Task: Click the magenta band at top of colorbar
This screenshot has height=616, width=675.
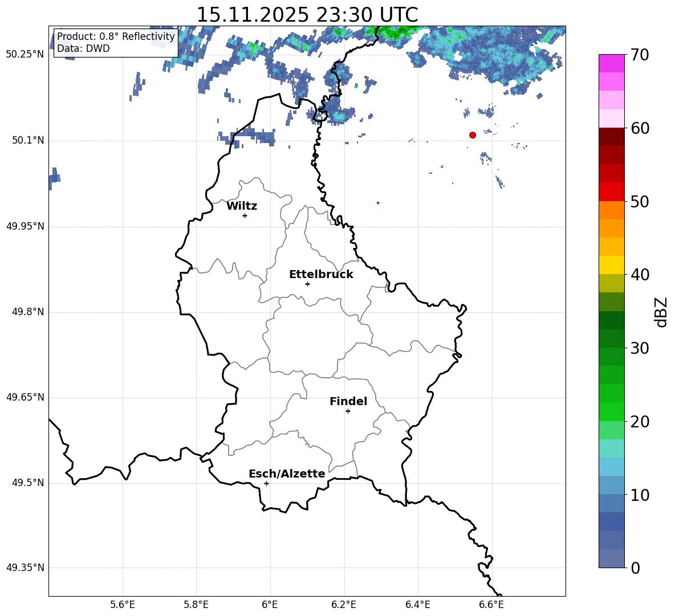Action: click(612, 64)
